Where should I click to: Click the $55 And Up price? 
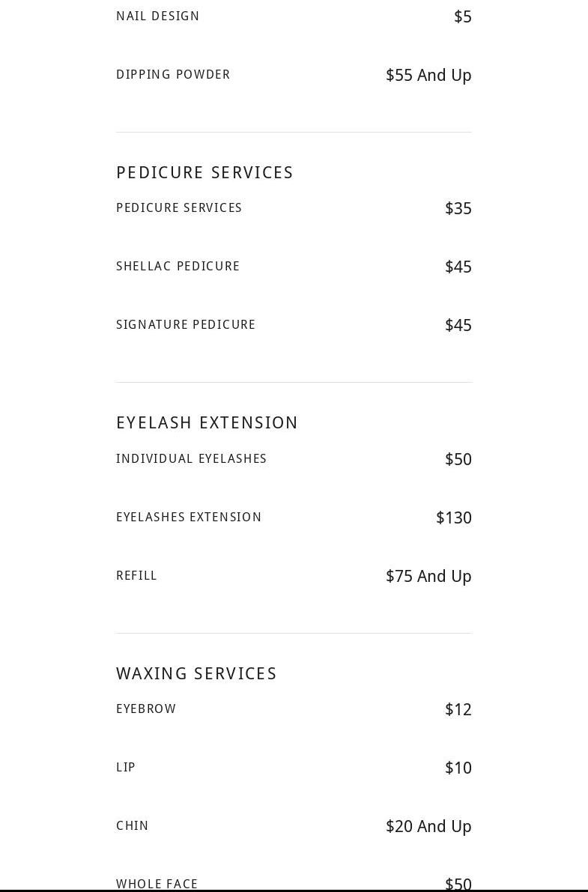428,76
